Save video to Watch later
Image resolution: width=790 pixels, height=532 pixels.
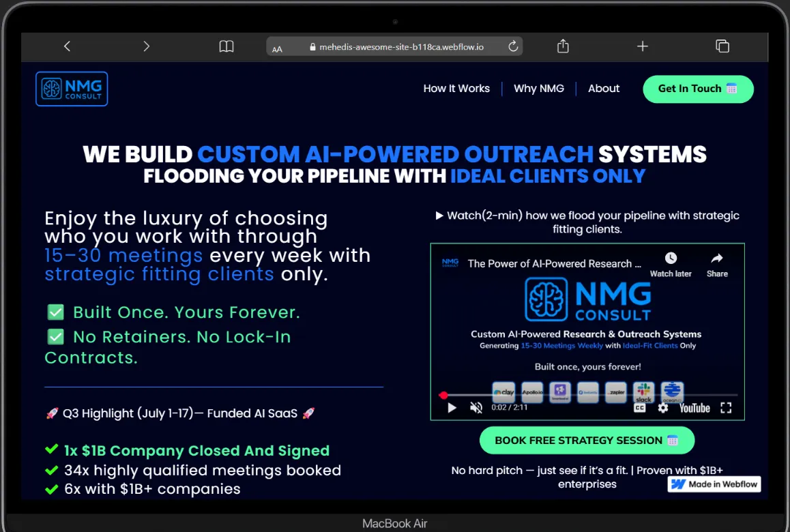[671, 258]
